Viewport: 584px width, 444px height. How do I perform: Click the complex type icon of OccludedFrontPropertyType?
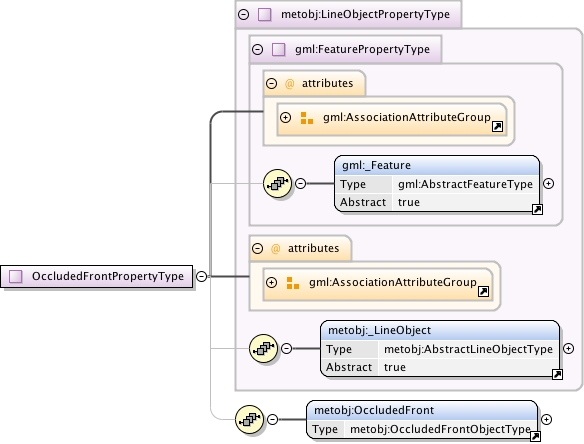pyautogui.click(x=16, y=276)
